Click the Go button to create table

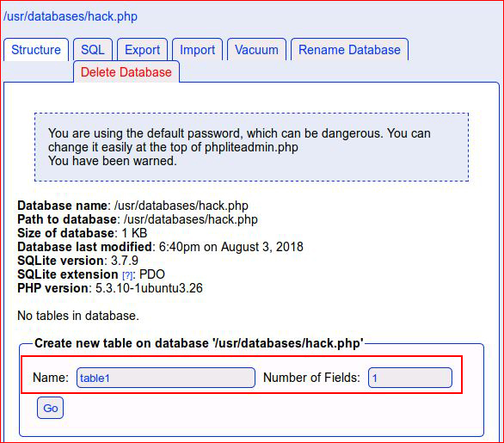(x=50, y=408)
